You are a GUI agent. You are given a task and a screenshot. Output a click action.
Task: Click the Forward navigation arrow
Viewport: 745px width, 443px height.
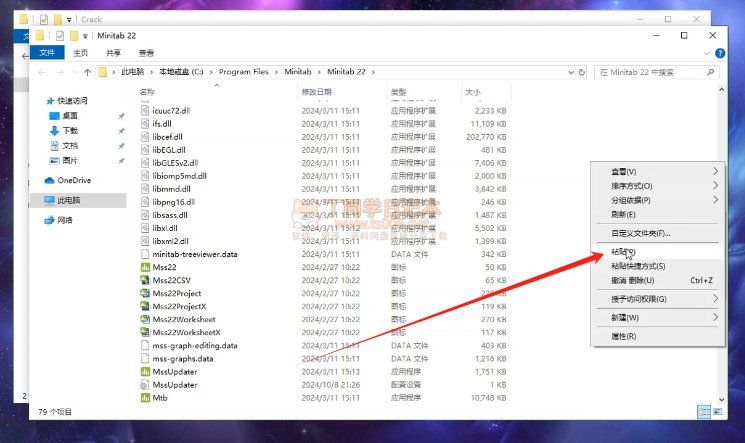(x=60, y=72)
